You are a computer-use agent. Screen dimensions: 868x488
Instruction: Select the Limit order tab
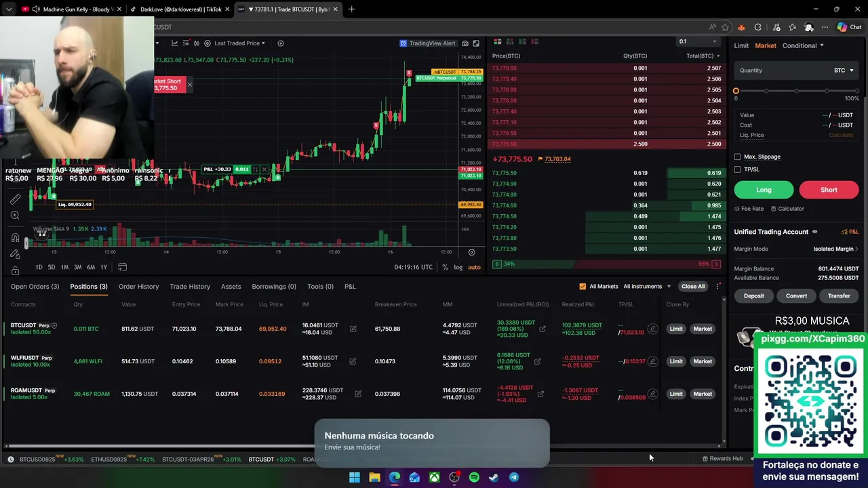pos(741,45)
